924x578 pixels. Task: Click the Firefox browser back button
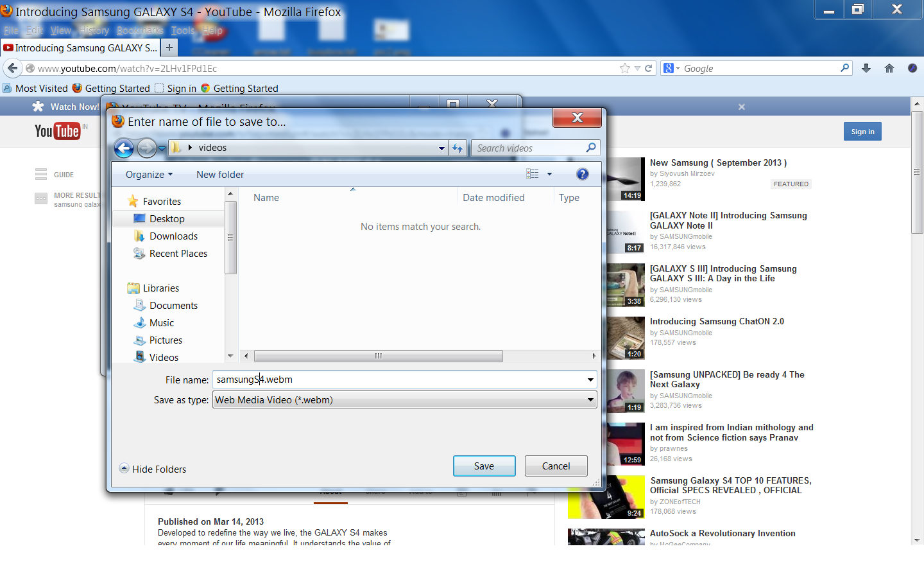pos(12,68)
